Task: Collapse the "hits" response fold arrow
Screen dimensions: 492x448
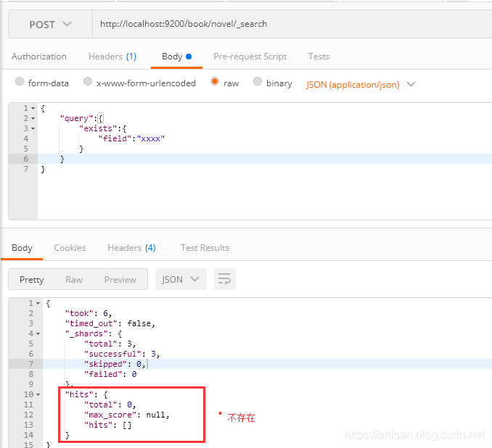Action: [38, 394]
